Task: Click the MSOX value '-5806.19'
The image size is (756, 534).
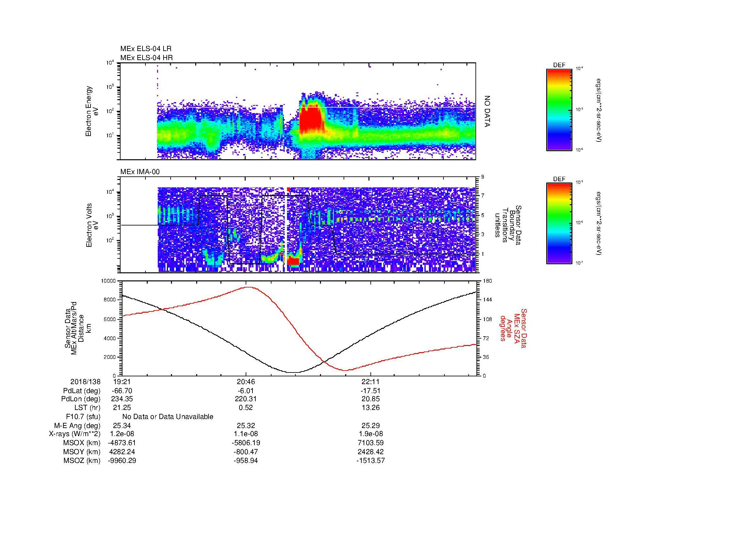Action: (246, 443)
